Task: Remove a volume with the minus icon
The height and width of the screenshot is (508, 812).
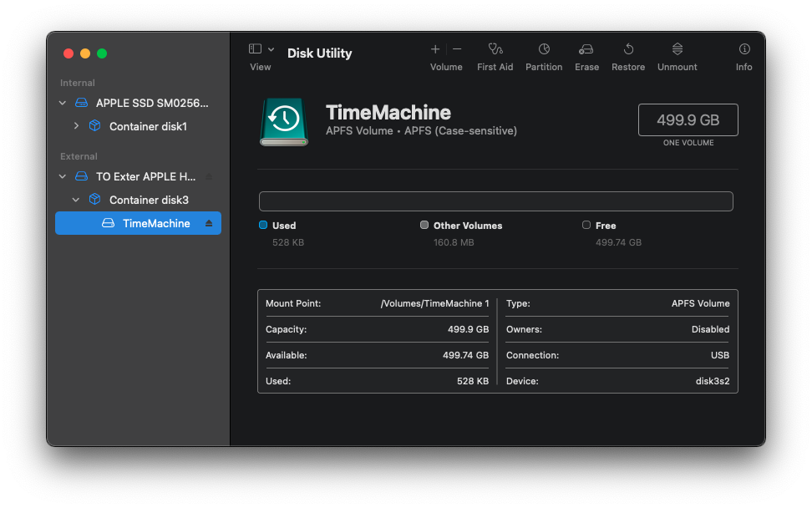Action: (x=457, y=49)
